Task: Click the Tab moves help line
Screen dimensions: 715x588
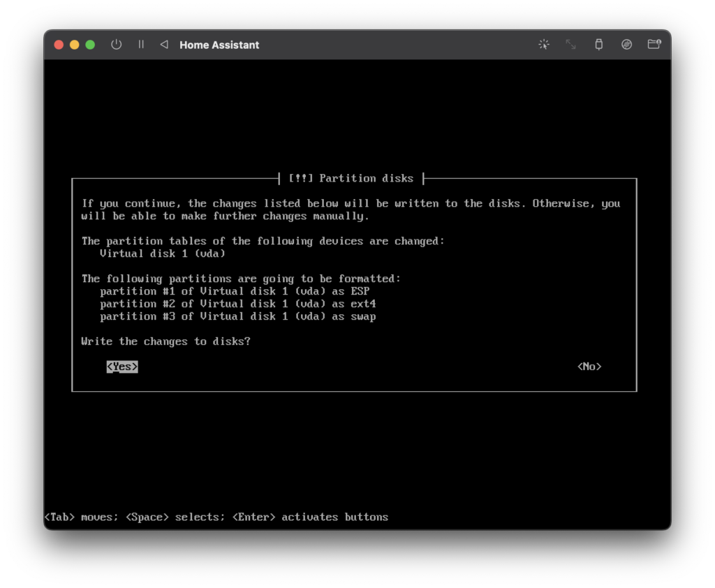Action: pos(216,517)
